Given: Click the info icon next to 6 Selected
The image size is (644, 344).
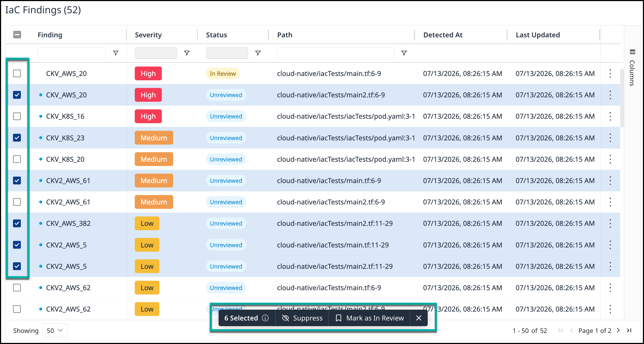Looking at the screenshot, I should coord(265,318).
